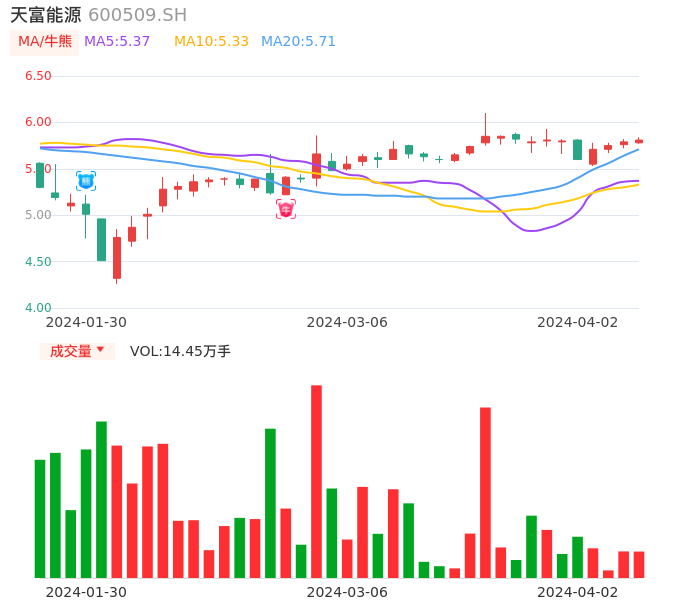Viewport: 686px width, 606px height.
Task: Click the blue bear signal marker icon
Action: click(86, 181)
